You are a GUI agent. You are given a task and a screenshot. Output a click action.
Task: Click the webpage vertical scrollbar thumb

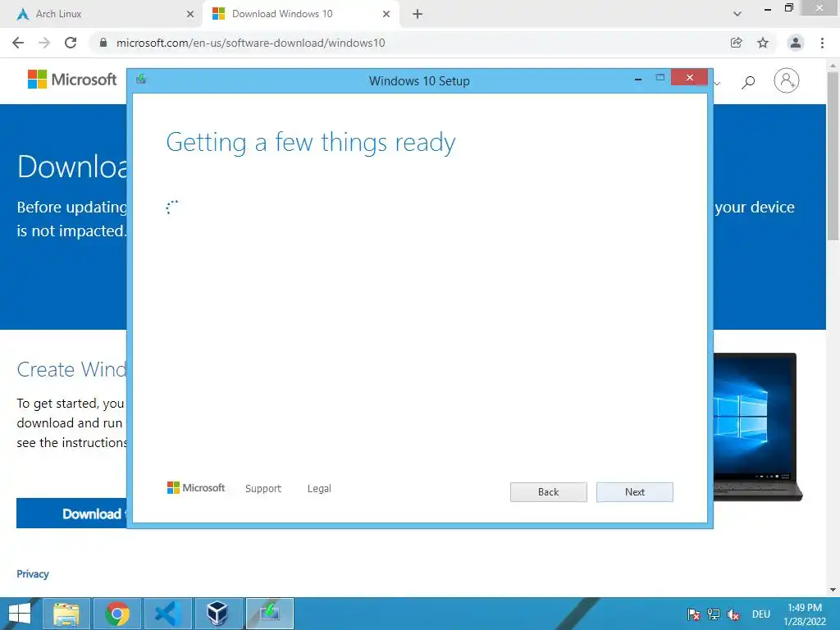point(833,155)
